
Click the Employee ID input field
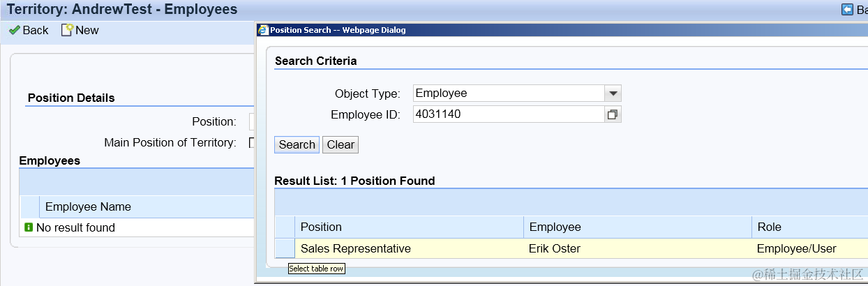(509, 114)
